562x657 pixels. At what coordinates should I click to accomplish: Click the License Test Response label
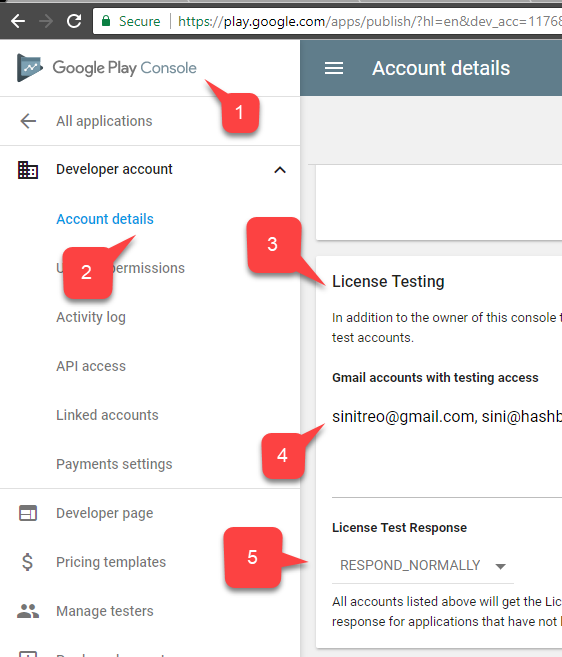point(399,528)
